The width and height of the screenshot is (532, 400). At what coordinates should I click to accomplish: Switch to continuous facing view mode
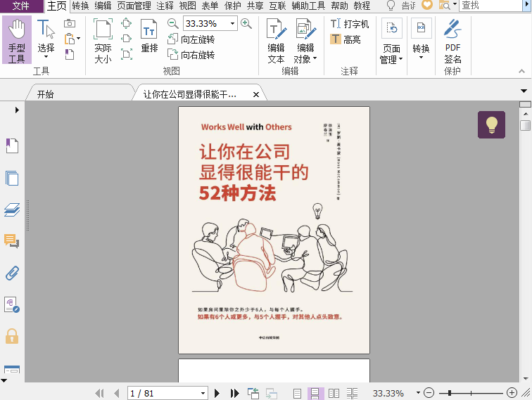(352, 393)
